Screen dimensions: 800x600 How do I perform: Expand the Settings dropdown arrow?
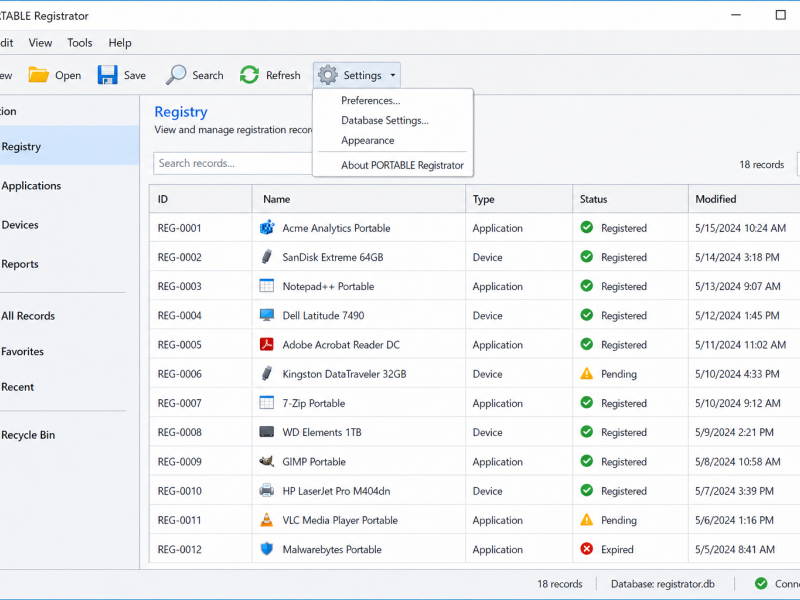pos(393,75)
